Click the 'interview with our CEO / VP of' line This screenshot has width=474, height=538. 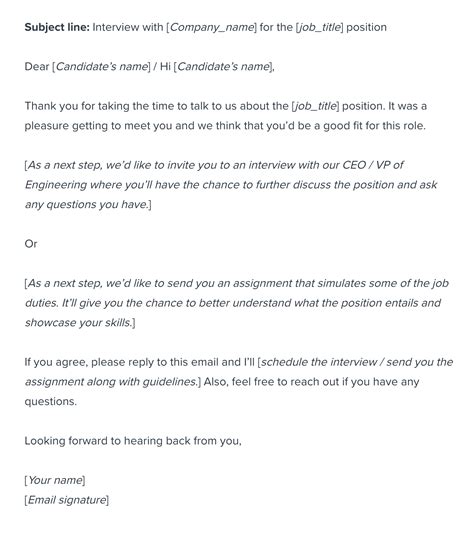click(x=214, y=165)
